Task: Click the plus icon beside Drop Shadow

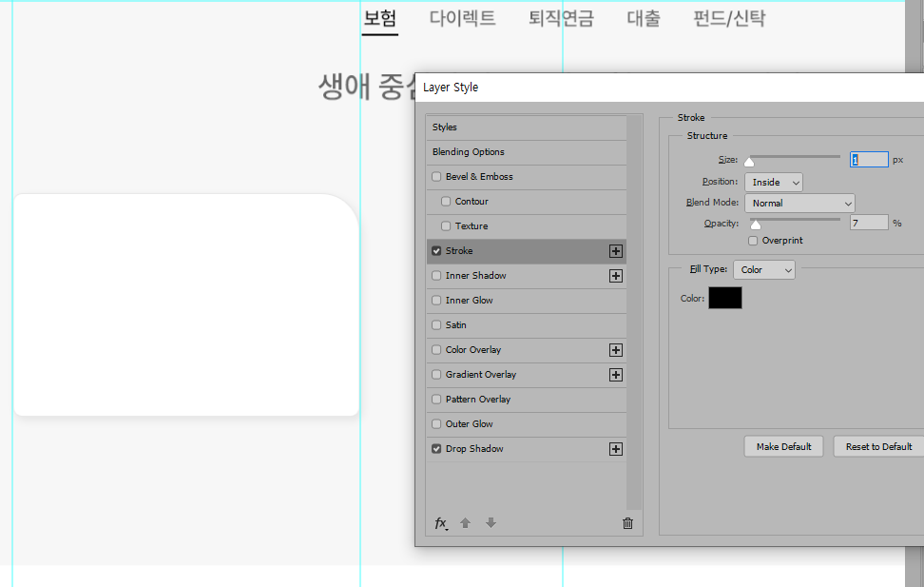Action: (x=616, y=450)
